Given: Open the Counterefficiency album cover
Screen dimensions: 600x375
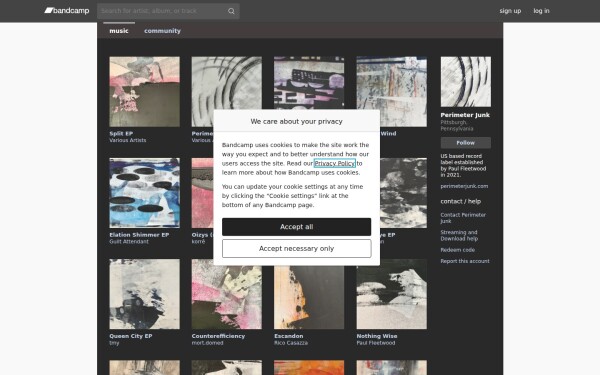Looking at the screenshot, I should tap(227, 294).
